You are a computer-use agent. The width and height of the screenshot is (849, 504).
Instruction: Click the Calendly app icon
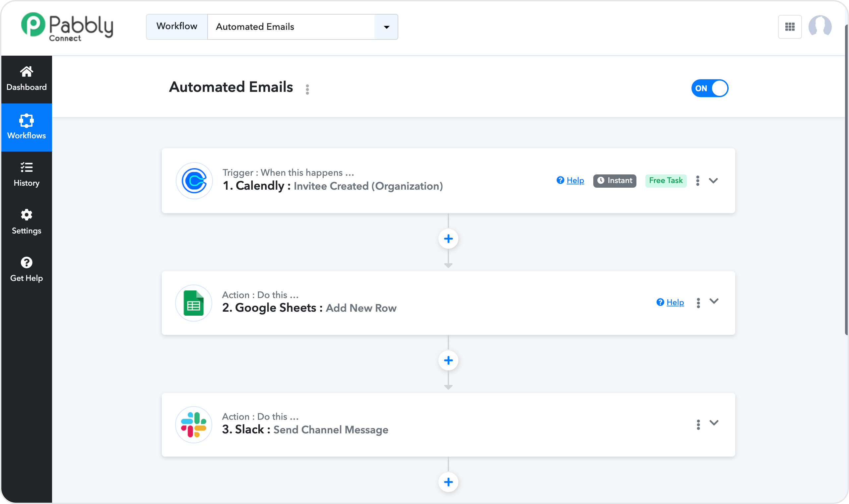coord(194,181)
